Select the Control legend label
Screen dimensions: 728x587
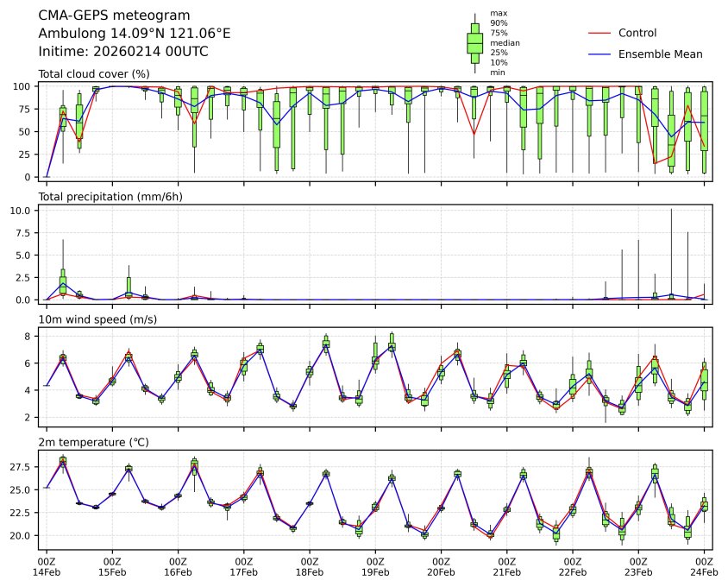(637, 33)
